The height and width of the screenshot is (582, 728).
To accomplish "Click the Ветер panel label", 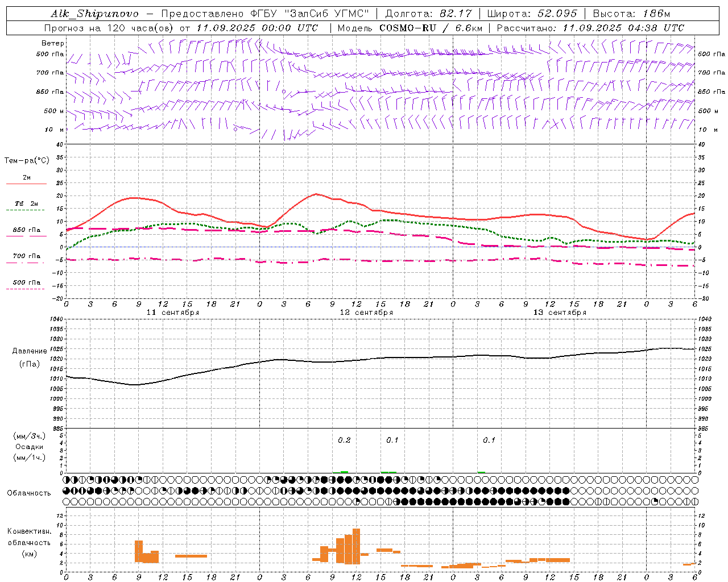I will coord(53,43).
